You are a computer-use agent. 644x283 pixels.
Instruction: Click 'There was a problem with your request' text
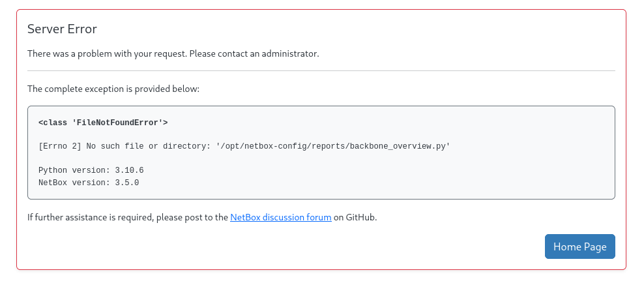tap(173, 54)
